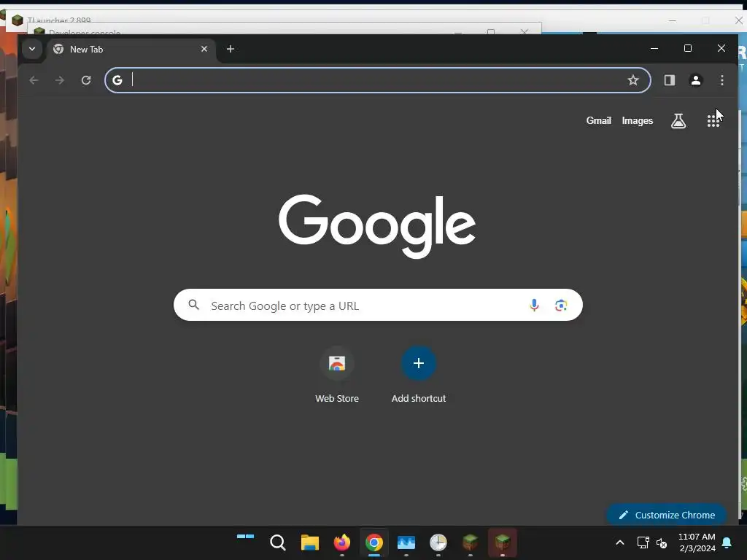Open Gmail link
The height and width of the screenshot is (560, 747).
pos(598,121)
